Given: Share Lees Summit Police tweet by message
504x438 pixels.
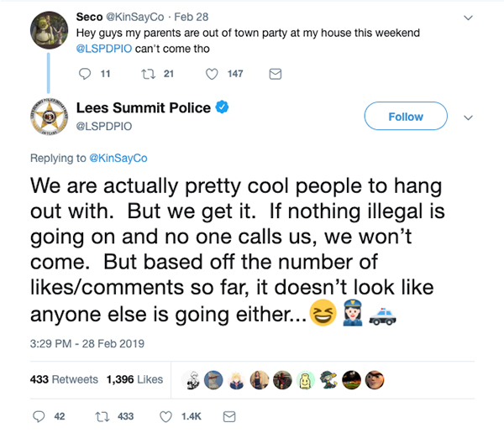Looking at the screenshot, I should (228, 415).
